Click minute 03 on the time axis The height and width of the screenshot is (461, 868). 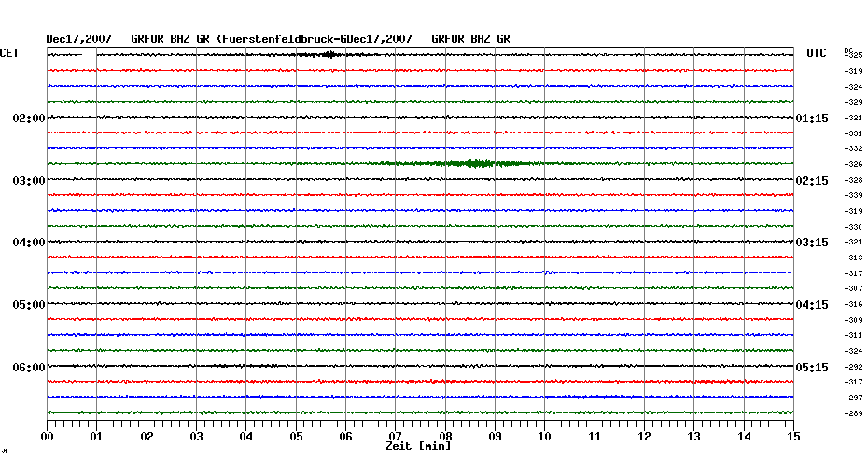tap(197, 437)
